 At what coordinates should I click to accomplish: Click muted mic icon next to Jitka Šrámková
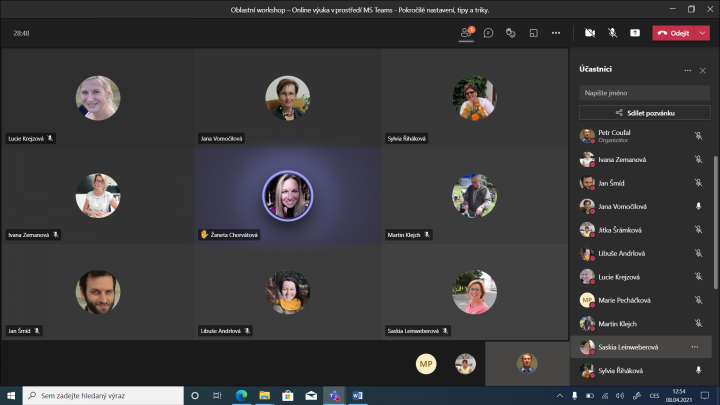coord(698,230)
